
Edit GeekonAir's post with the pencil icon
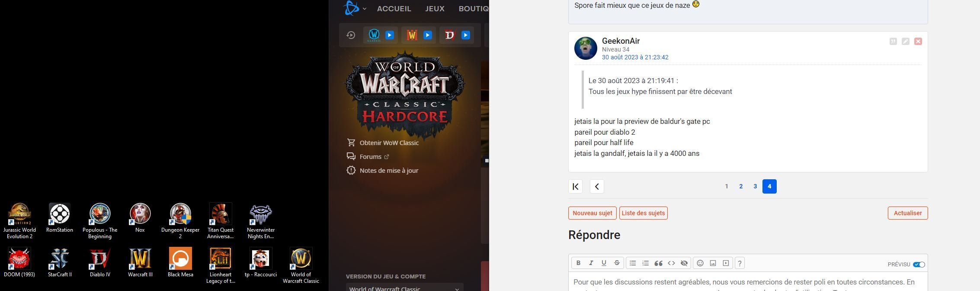click(x=906, y=41)
